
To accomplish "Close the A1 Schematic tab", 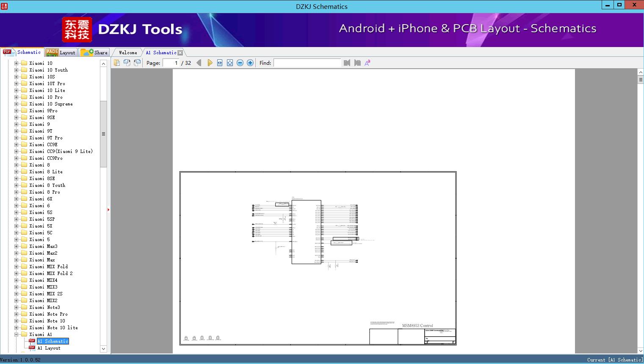I will coord(180,53).
